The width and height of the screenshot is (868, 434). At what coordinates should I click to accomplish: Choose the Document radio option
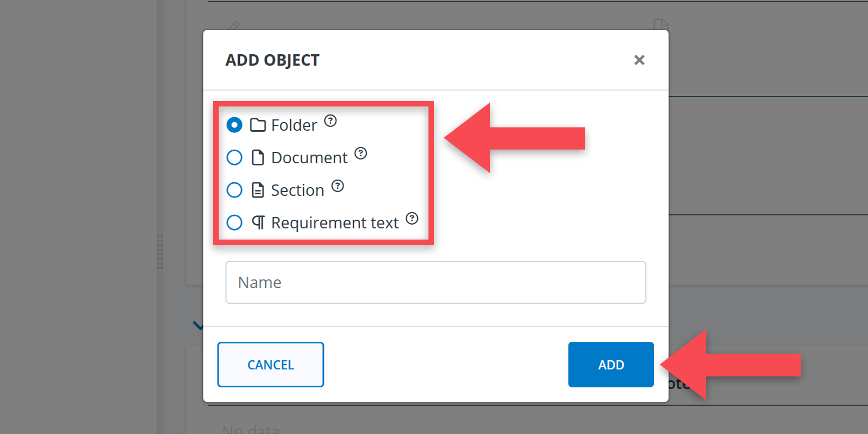234,157
